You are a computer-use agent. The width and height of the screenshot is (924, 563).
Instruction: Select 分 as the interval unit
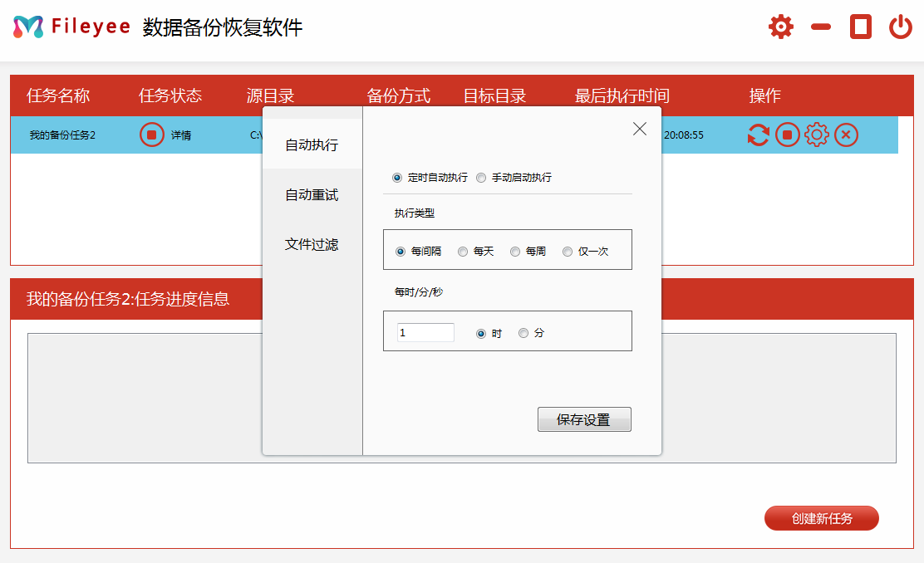point(523,333)
